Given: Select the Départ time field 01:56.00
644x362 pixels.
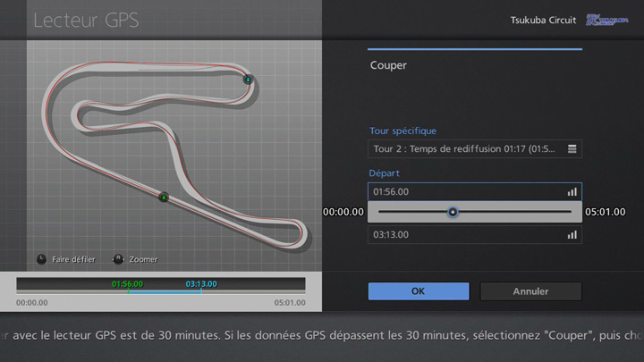Looking at the screenshot, I should [467, 192].
